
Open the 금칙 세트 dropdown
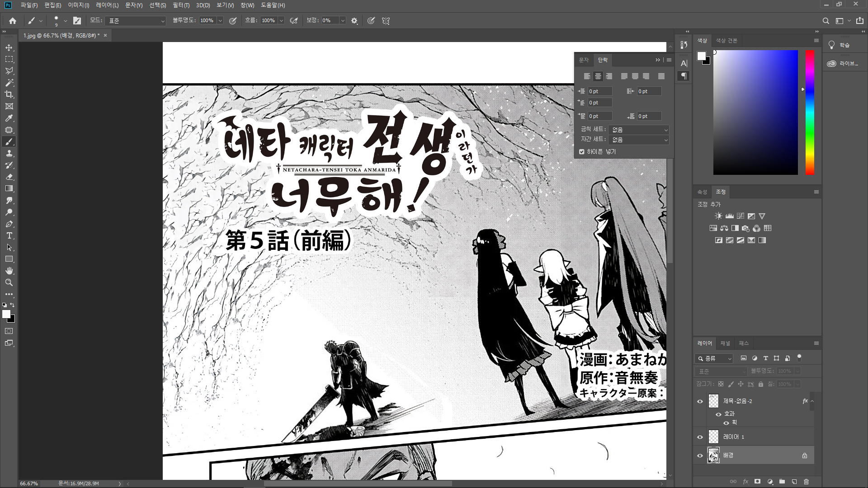tap(638, 130)
